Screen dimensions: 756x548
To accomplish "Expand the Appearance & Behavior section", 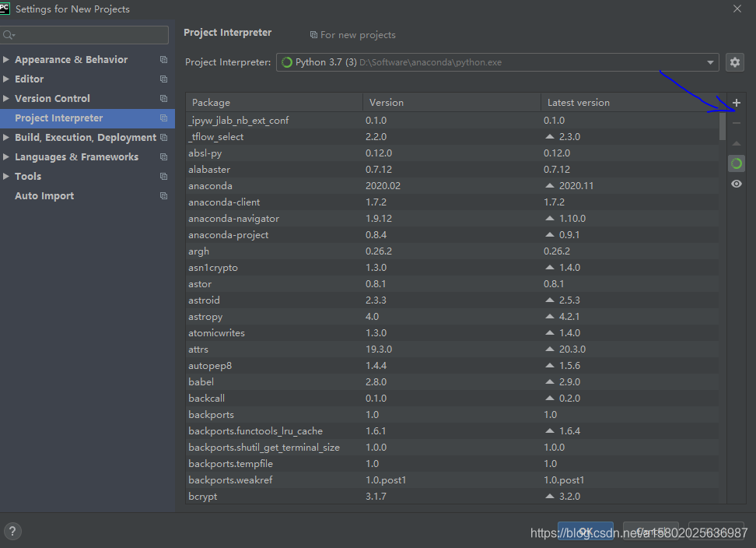I will pyautogui.click(x=5, y=59).
